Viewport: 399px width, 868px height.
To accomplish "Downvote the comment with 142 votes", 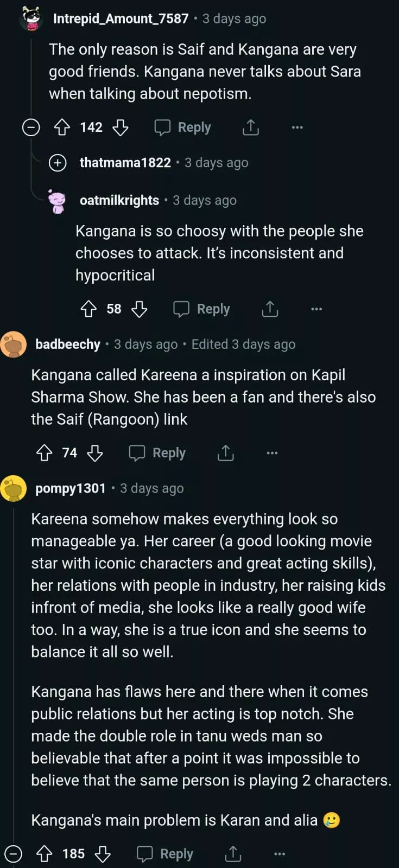I will pos(120,127).
